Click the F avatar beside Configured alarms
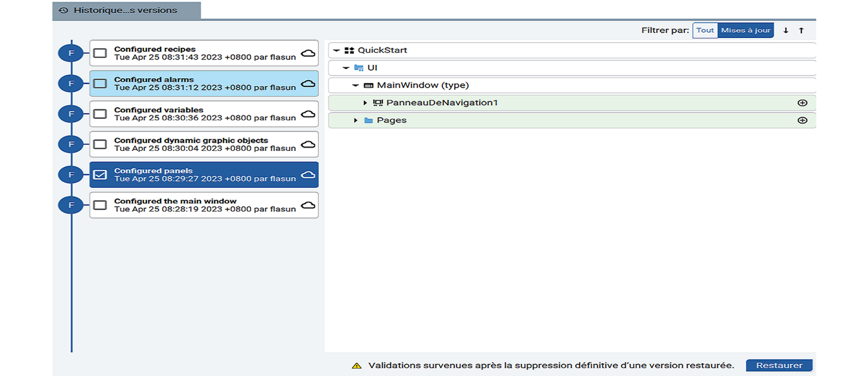This screenshot has height=376, width=868. [71, 84]
